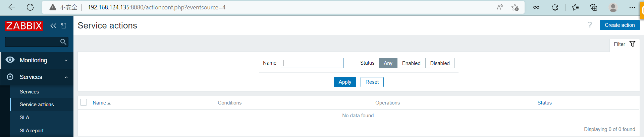Click the Zabbix logo
The height and width of the screenshot is (137, 644).
24,26
